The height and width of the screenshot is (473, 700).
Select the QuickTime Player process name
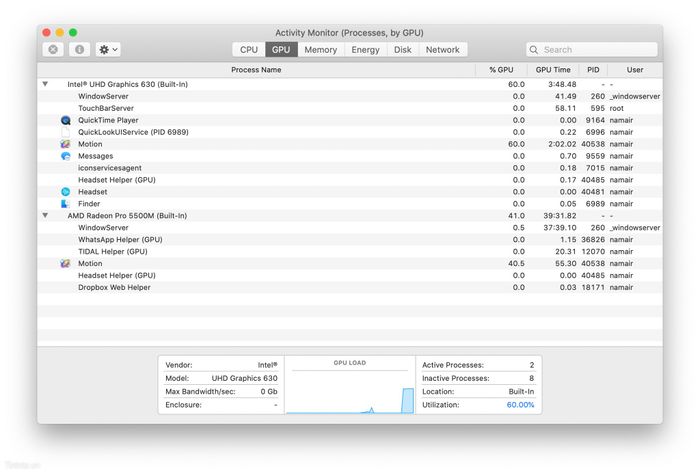click(x=108, y=120)
